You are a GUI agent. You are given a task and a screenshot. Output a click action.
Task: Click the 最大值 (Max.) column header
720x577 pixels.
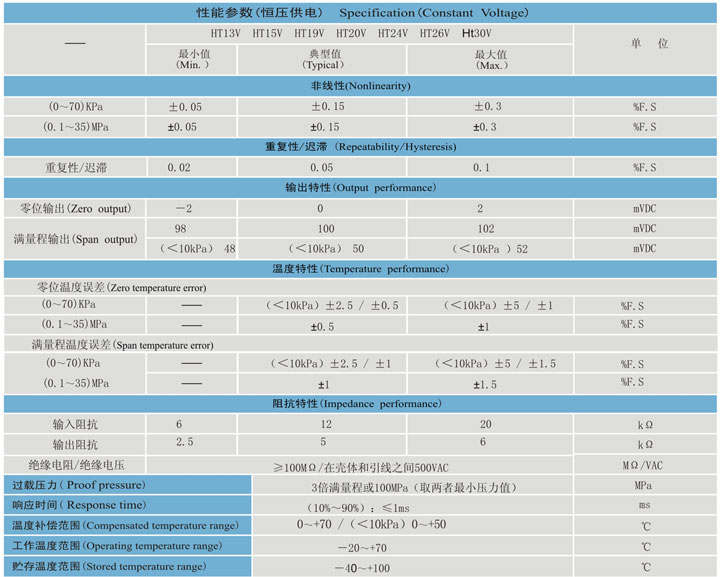[x=490, y=59]
